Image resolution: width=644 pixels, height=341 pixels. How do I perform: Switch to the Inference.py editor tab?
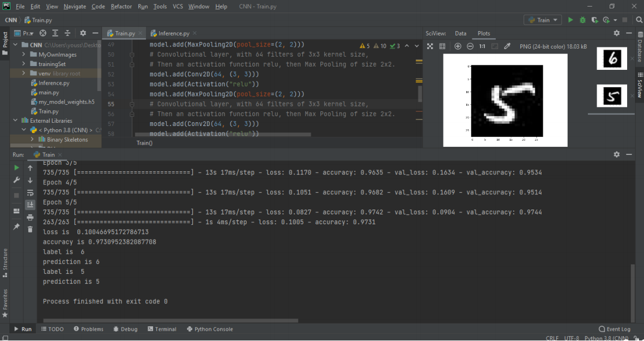click(x=174, y=33)
